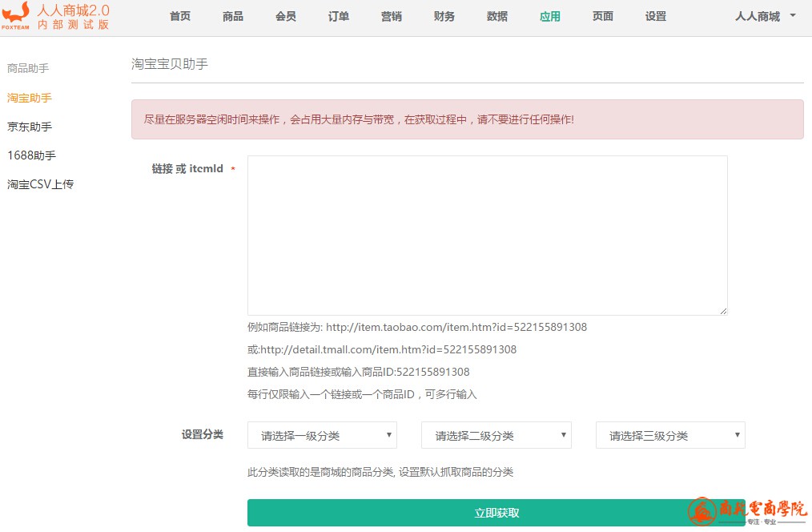Click the 每行仅限输入一个链接 hint line
The image size is (812, 532).
[x=362, y=394]
